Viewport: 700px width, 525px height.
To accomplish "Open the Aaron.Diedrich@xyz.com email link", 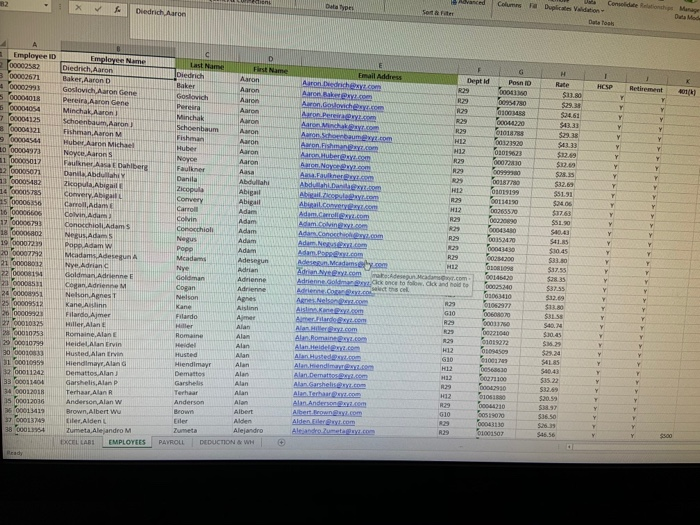I will (x=341, y=85).
